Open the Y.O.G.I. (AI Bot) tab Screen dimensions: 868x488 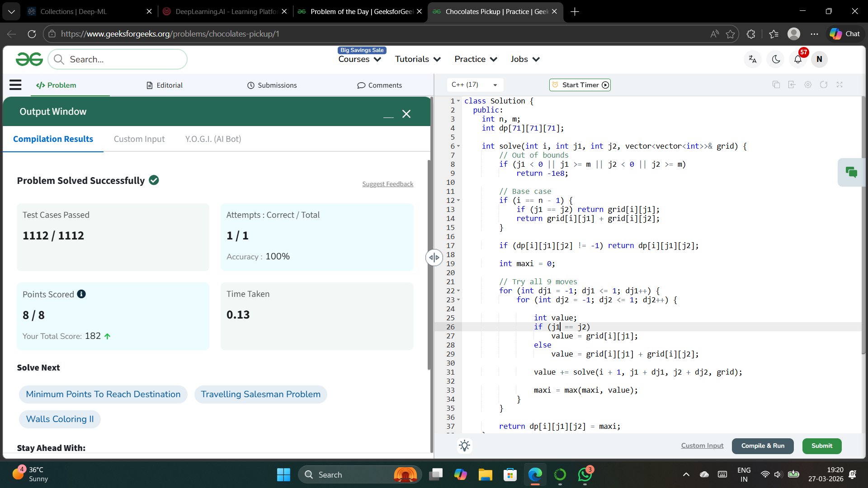(x=213, y=139)
